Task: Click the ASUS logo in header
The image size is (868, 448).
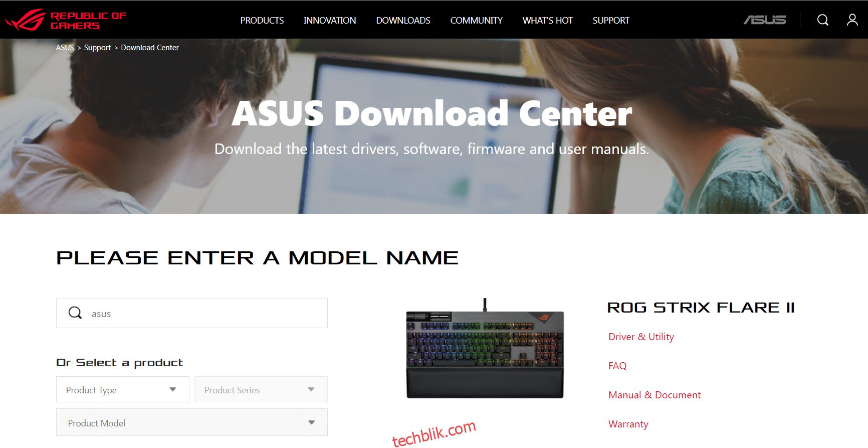Action: [x=764, y=20]
